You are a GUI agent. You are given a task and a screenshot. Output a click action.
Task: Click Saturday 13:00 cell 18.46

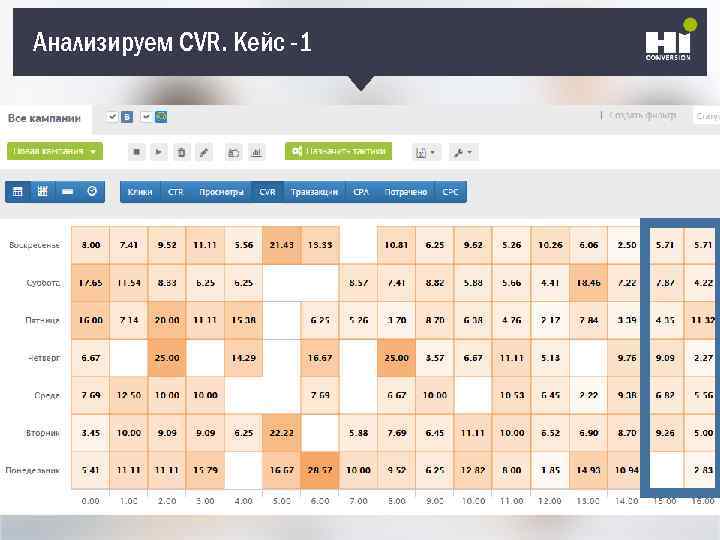point(588,283)
